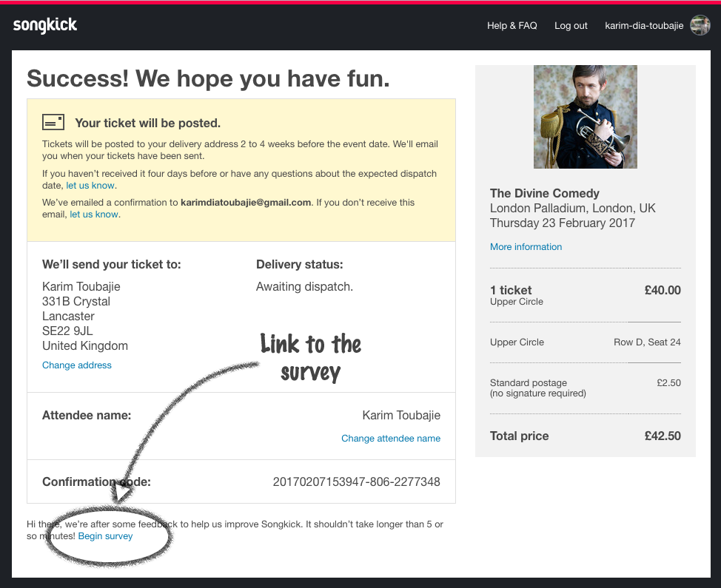Click the ticket price £40.00
This screenshot has width=721, height=588.
(663, 291)
